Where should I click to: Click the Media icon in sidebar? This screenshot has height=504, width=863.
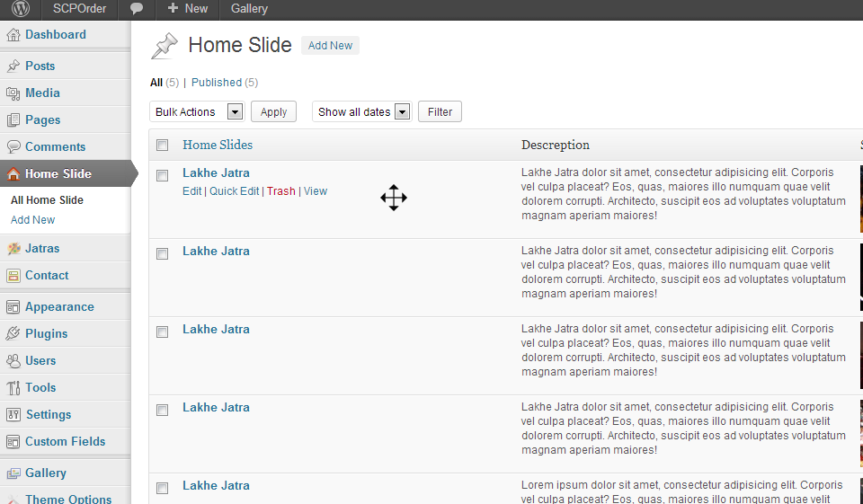(x=13, y=93)
